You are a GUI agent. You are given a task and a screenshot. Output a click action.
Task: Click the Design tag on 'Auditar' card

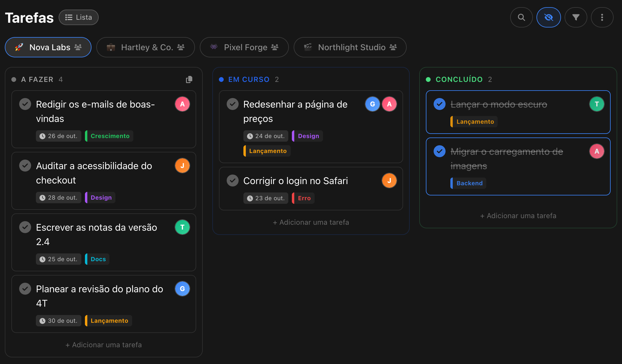click(x=100, y=198)
